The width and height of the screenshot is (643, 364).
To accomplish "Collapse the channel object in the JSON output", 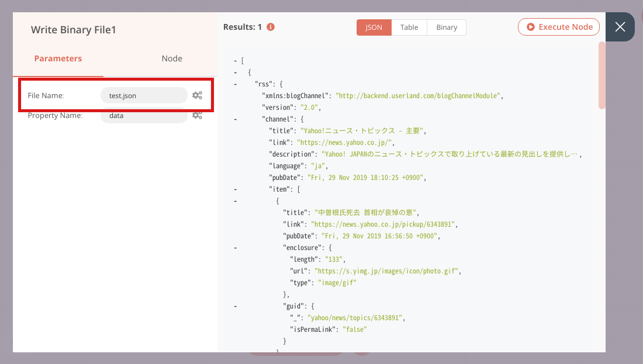I will click(235, 119).
